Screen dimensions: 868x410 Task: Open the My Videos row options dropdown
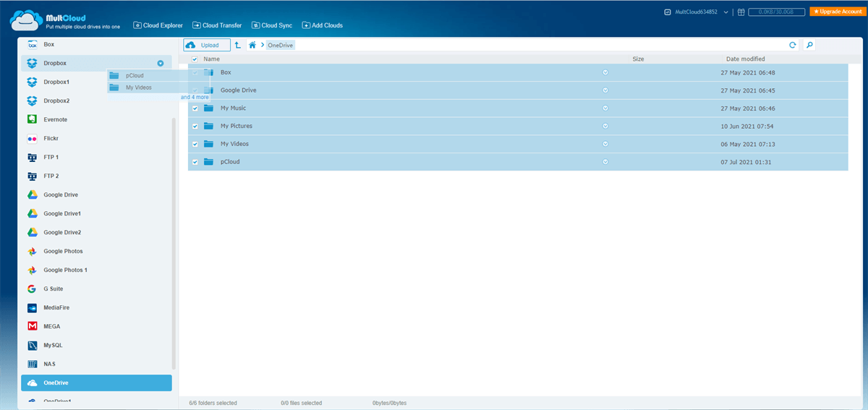pos(605,144)
